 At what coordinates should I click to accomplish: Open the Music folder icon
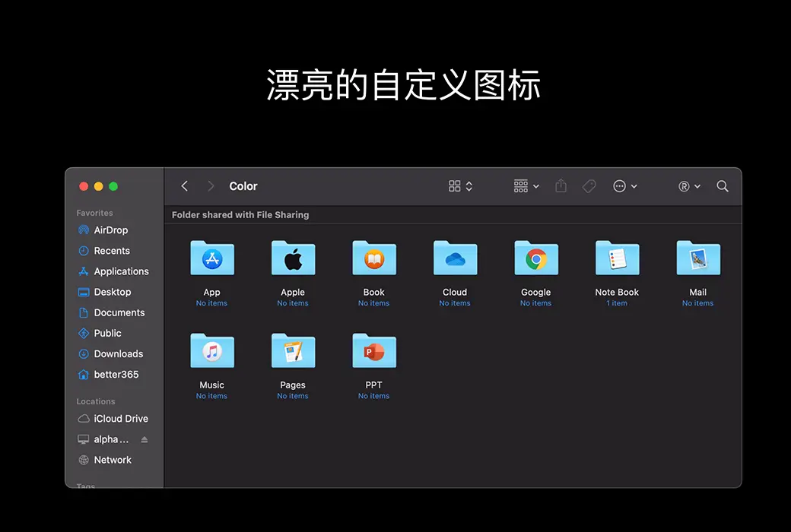[212, 350]
